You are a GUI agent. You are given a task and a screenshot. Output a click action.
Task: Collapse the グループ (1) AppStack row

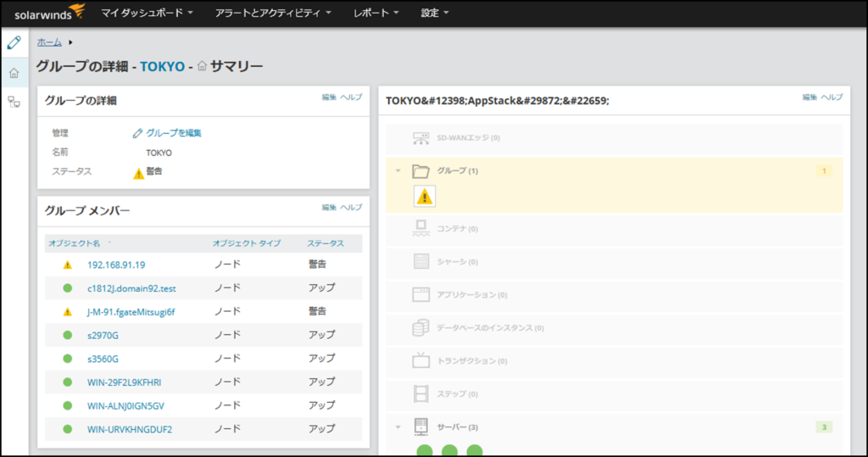(x=398, y=170)
